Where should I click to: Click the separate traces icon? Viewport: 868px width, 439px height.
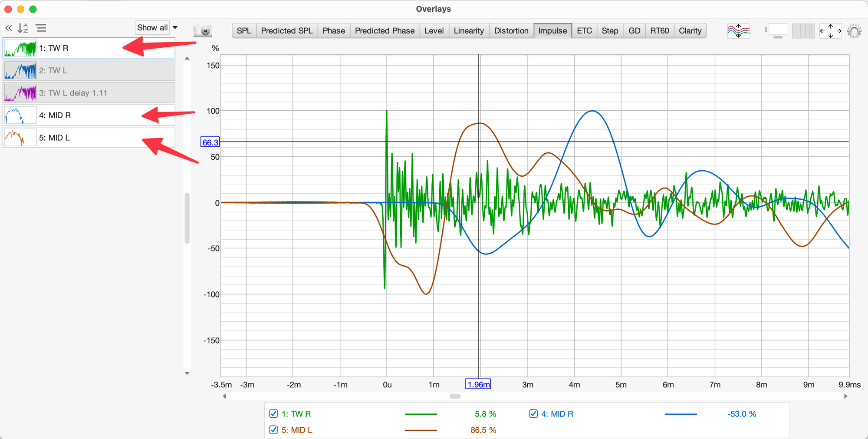(x=738, y=31)
